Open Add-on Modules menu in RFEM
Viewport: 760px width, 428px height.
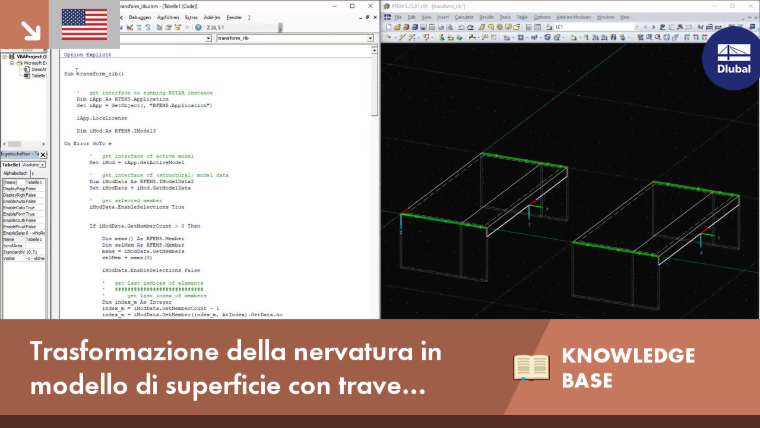573,17
